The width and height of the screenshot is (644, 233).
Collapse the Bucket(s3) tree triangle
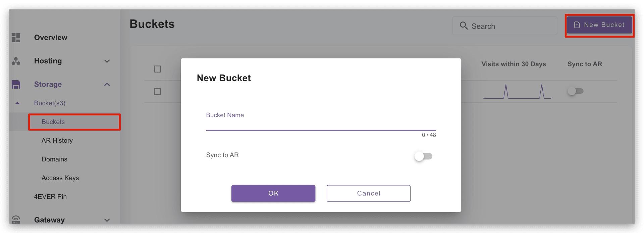pos(17,103)
